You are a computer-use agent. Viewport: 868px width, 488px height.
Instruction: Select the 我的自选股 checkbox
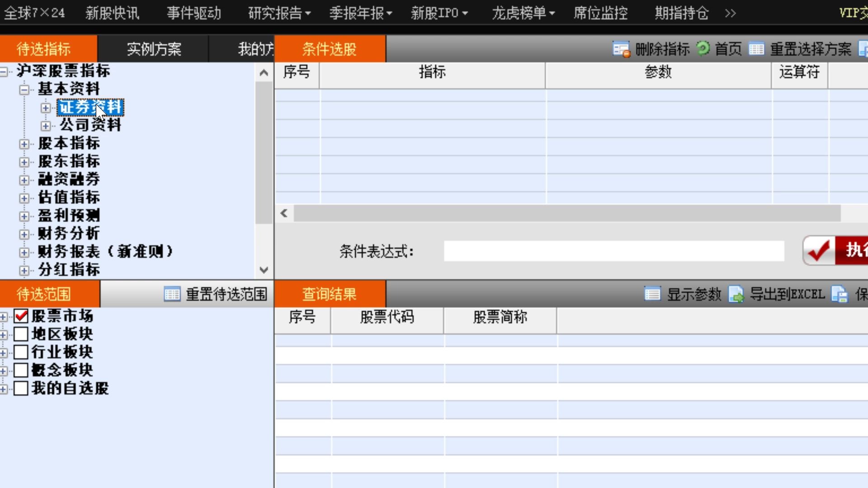[21, 388]
